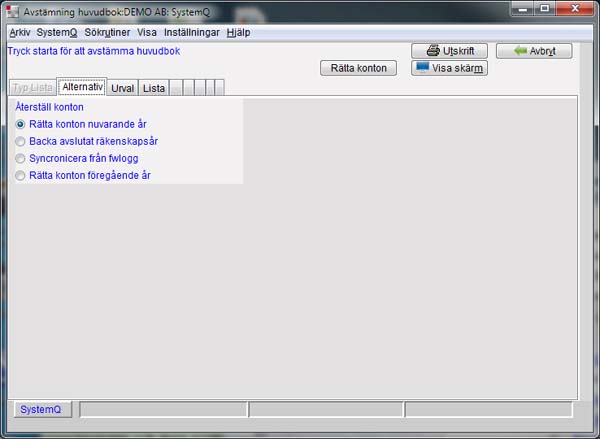600x439 pixels.
Task: Click the green arrow Avbryt icon
Action: click(520, 51)
